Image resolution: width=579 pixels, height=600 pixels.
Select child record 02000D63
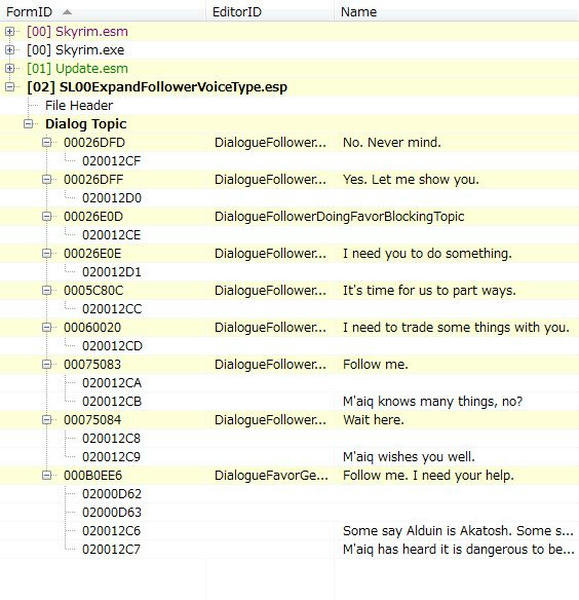coord(112,512)
